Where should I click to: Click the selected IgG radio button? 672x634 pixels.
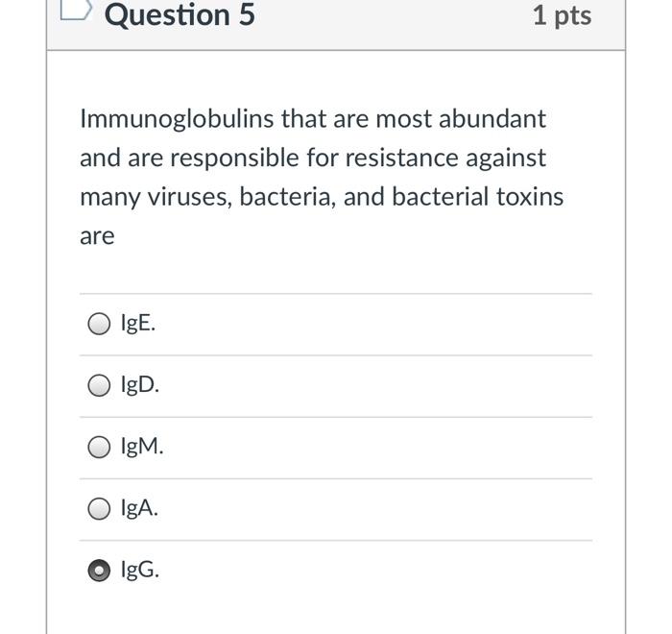[x=100, y=571]
